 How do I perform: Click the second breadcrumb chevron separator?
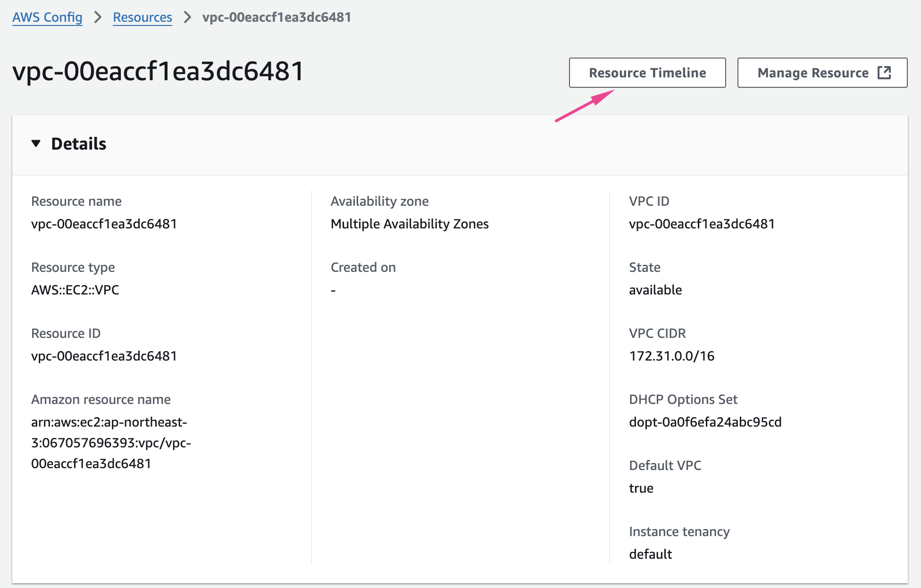[x=187, y=17]
